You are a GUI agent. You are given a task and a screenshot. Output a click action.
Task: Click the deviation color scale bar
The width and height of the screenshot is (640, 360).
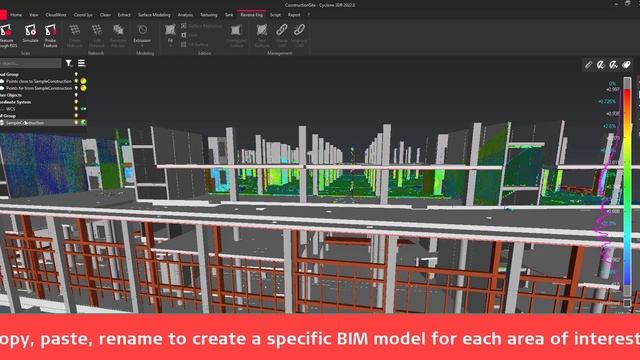point(627,187)
